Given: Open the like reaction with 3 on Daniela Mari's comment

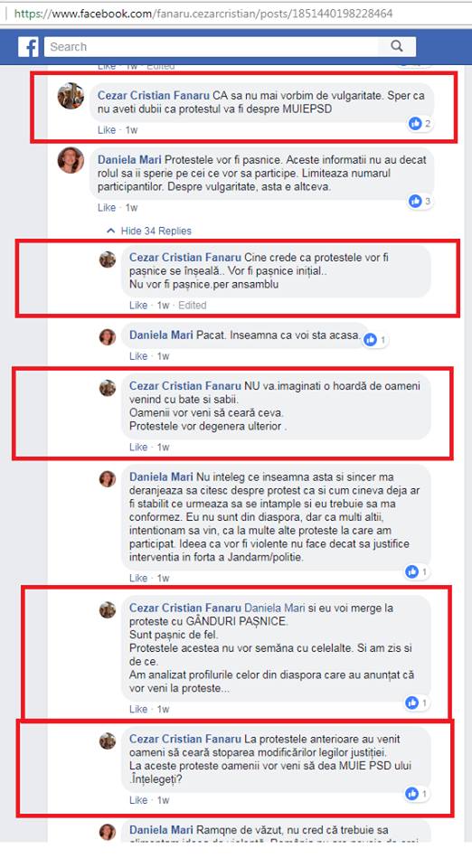Looking at the screenshot, I should coord(420,202).
